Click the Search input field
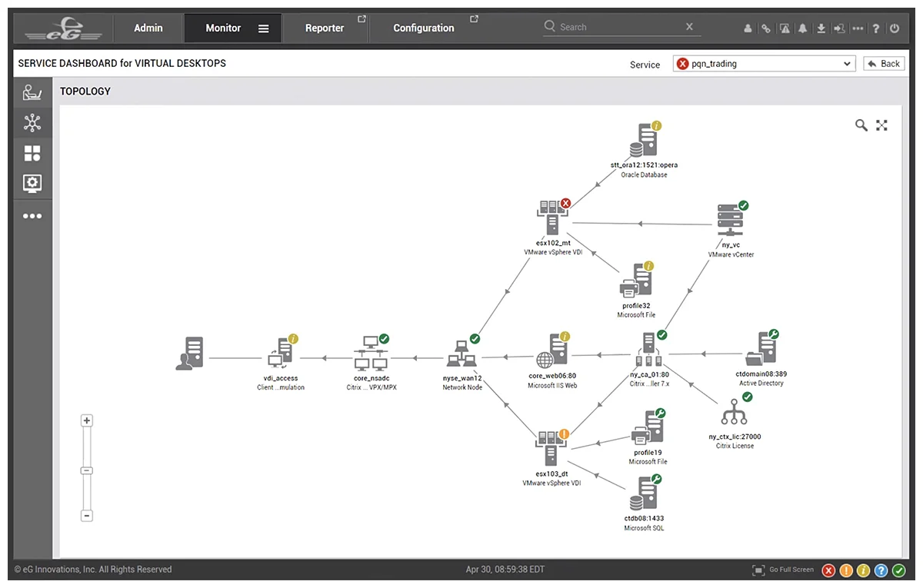Image resolution: width=923 pixels, height=588 pixels. tap(621, 27)
